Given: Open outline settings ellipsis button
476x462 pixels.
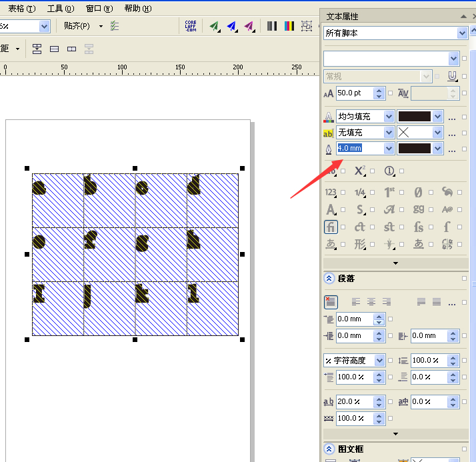Looking at the screenshot, I should click(452, 150).
